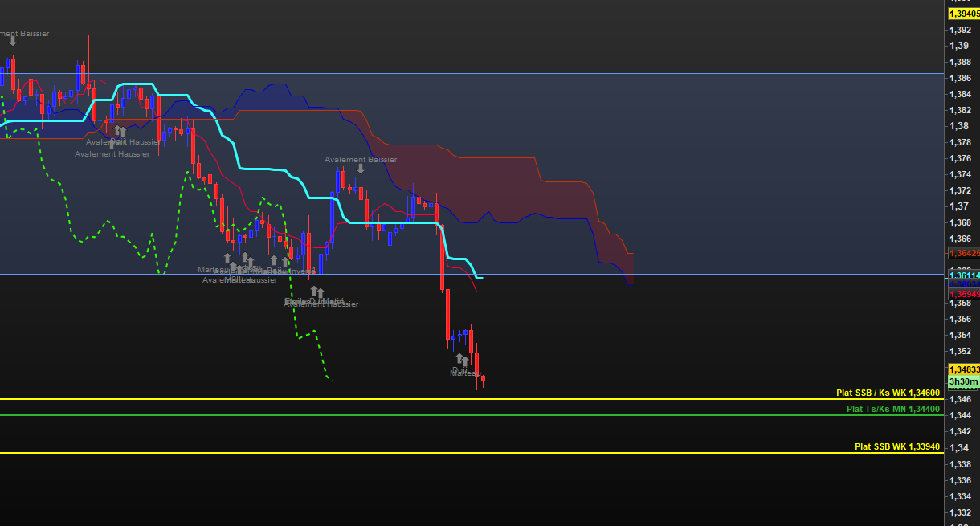Select the green 'Plat Ts/Ks MN 1,34400' label
The image size is (980, 526).
[x=892, y=409]
